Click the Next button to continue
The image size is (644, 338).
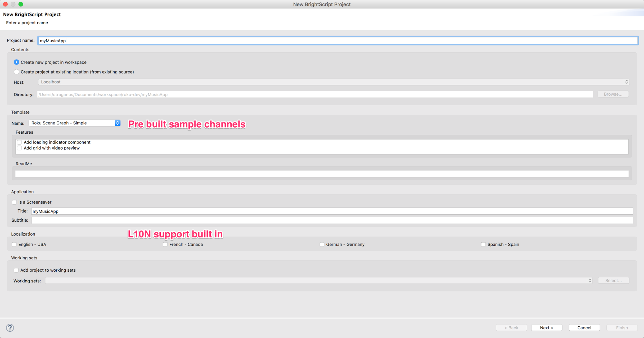pyautogui.click(x=546, y=327)
